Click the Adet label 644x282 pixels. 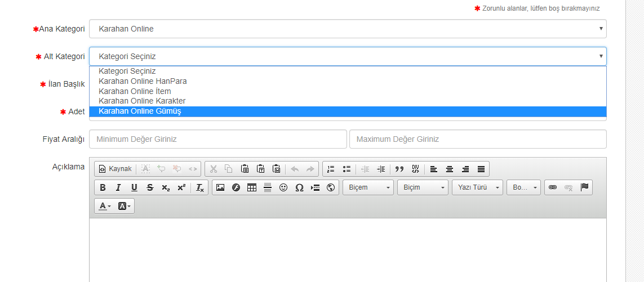tap(77, 111)
